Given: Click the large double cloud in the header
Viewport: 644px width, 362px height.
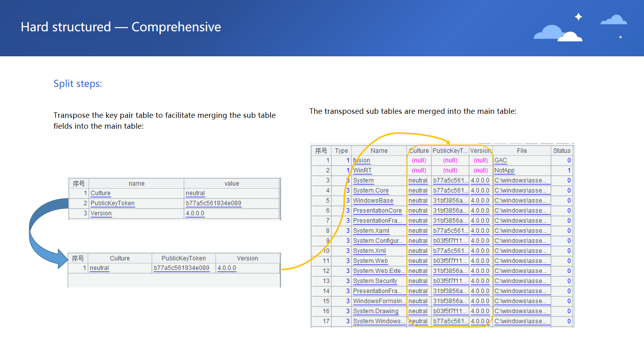Looking at the screenshot, I should pos(557,33).
